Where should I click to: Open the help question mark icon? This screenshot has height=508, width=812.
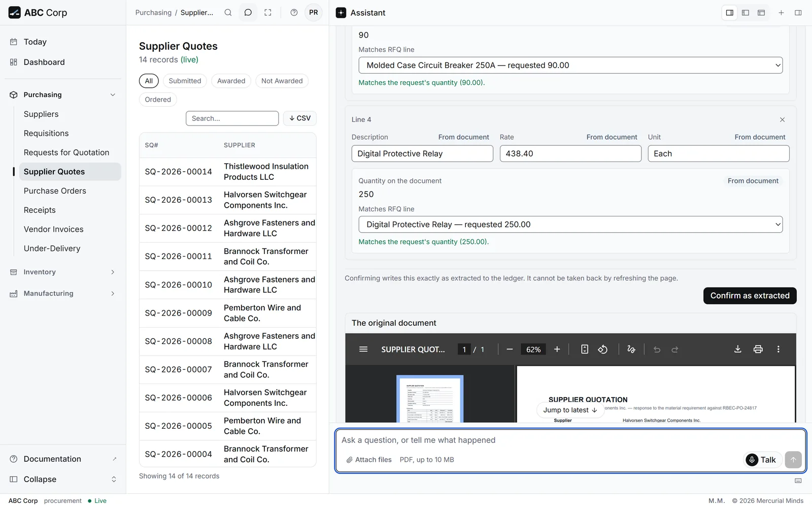coord(294,13)
